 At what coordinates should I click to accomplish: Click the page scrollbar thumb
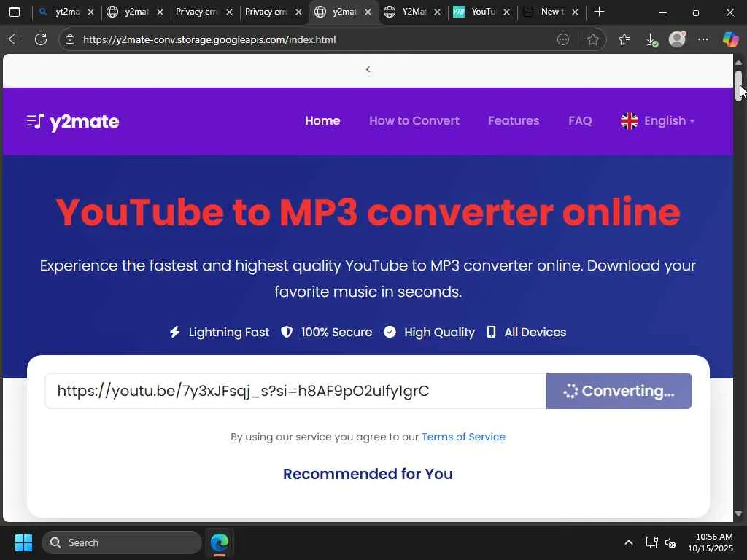pyautogui.click(x=739, y=86)
